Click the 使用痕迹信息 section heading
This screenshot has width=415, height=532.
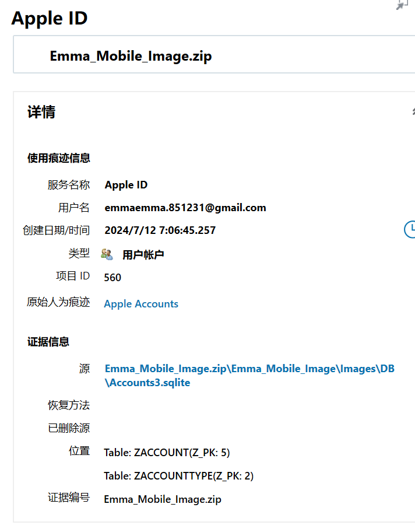point(59,157)
